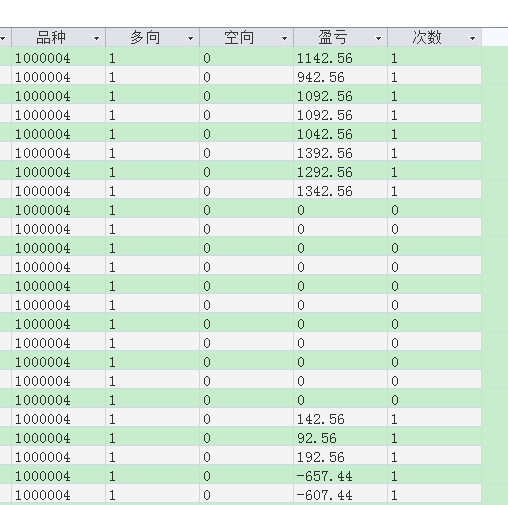This screenshot has width=508, height=505.
Task: Select the 次数 column header
Action: (x=435, y=37)
